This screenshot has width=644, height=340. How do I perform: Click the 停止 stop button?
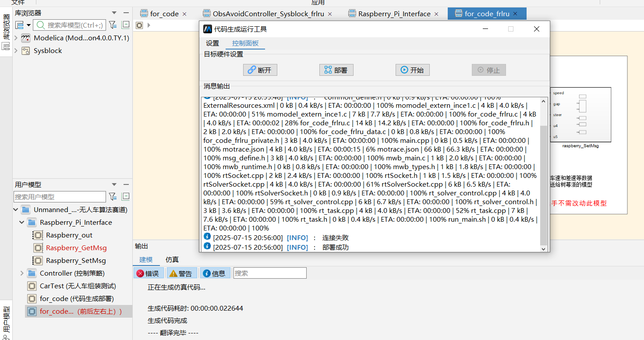489,70
